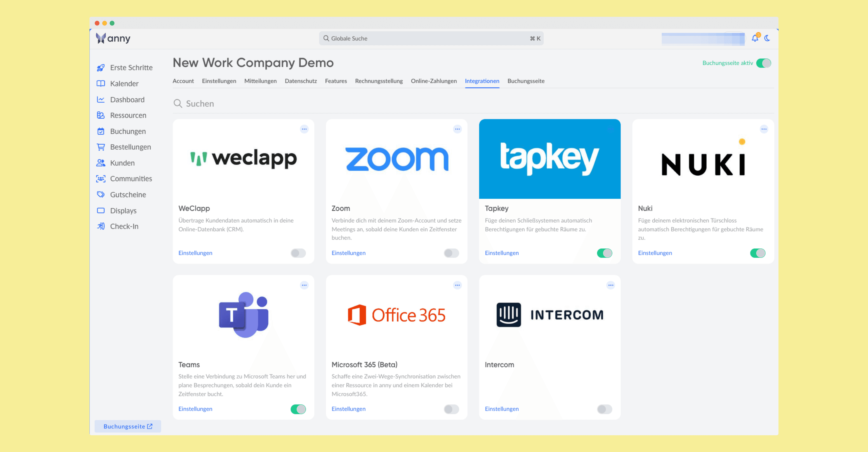Click the Microsoft Teams logo image
The width and height of the screenshot is (868, 452).
point(243,315)
